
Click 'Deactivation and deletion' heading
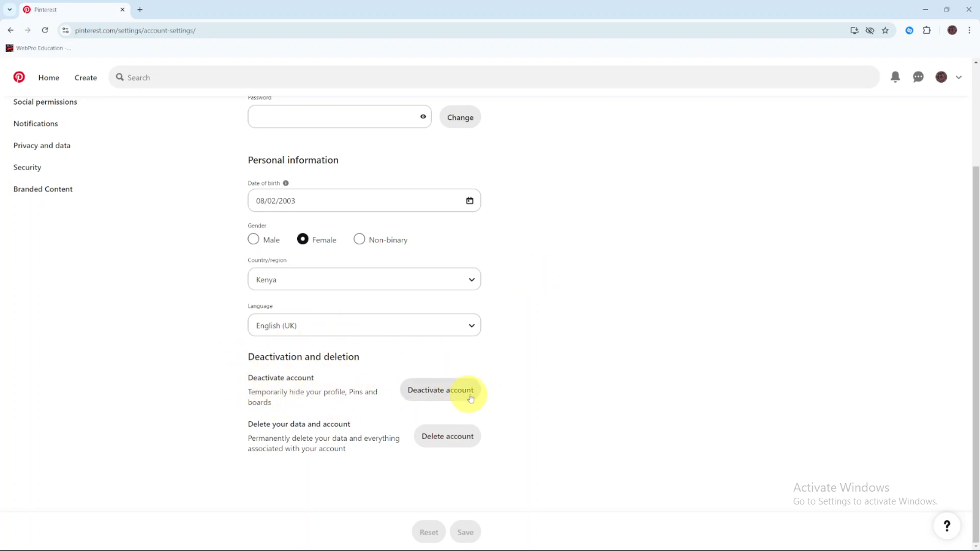(x=303, y=357)
